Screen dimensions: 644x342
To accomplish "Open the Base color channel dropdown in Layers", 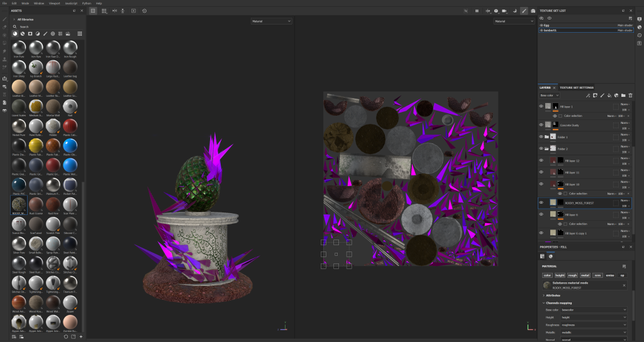I will pos(551,96).
